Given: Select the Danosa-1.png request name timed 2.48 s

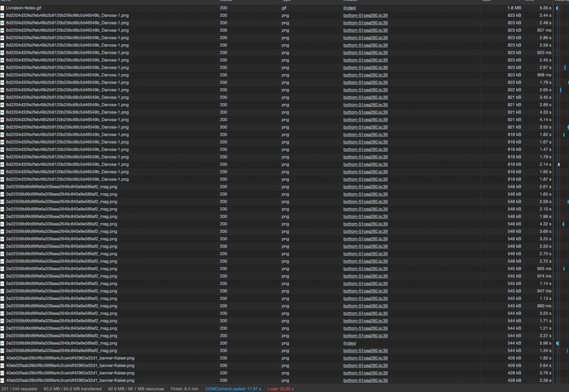Looking at the screenshot, I should coord(67,23).
